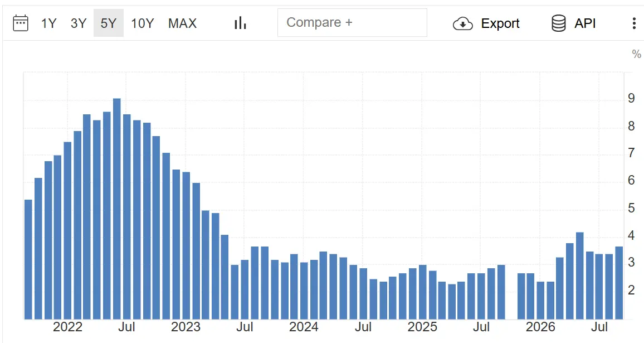Select the 3Y time range
Viewport: 644px width, 343px height.
[x=79, y=23]
